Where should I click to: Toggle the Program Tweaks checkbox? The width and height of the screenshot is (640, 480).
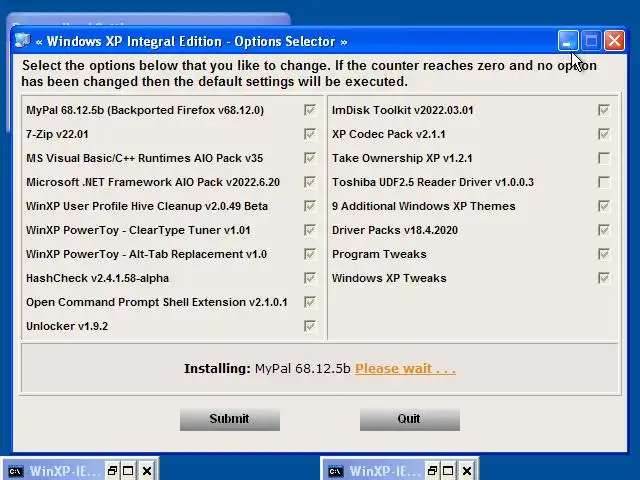coord(604,254)
